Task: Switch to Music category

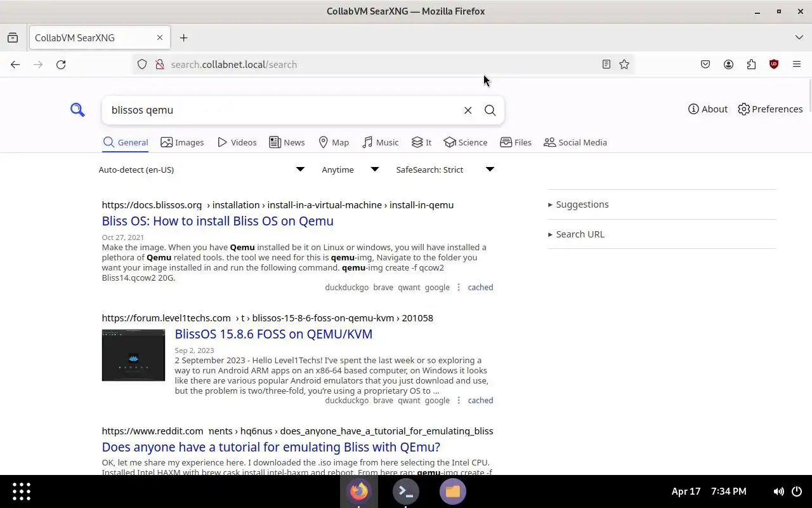Action: (380, 142)
